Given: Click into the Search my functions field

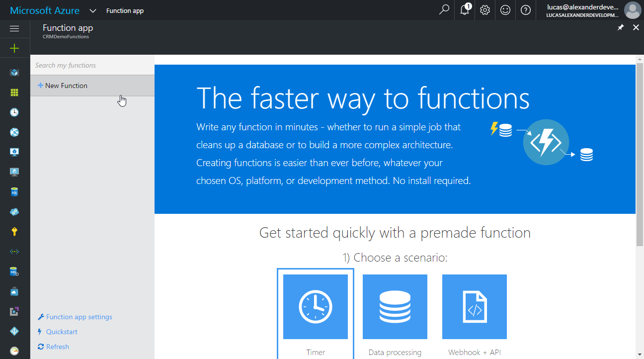Looking at the screenshot, I should tap(92, 65).
